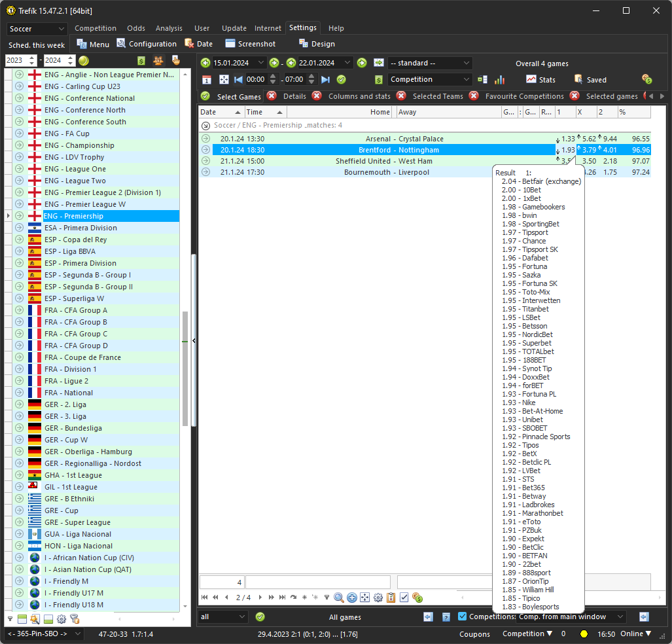Click the Configuration button
The height and width of the screenshot is (644, 672).
pyautogui.click(x=152, y=44)
